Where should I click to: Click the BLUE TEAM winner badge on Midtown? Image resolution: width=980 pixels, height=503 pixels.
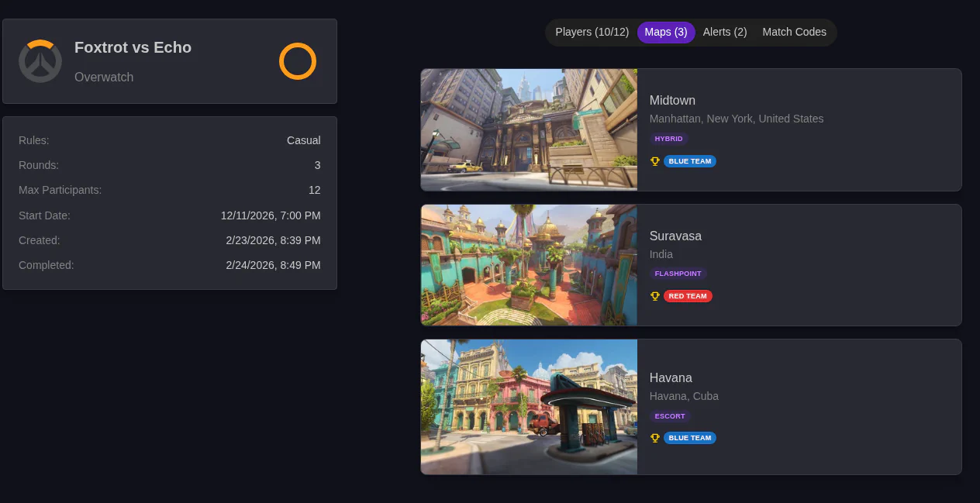tap(689, 161)
